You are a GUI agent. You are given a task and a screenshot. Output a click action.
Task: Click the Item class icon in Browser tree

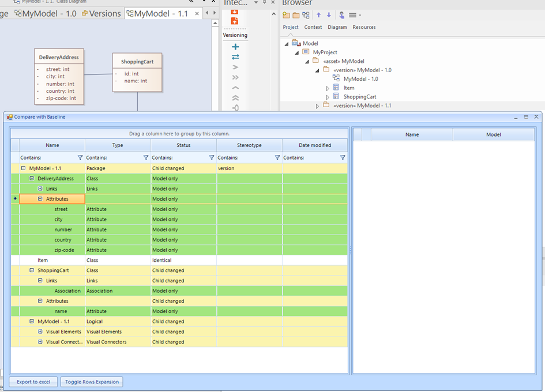coord(336,88)
